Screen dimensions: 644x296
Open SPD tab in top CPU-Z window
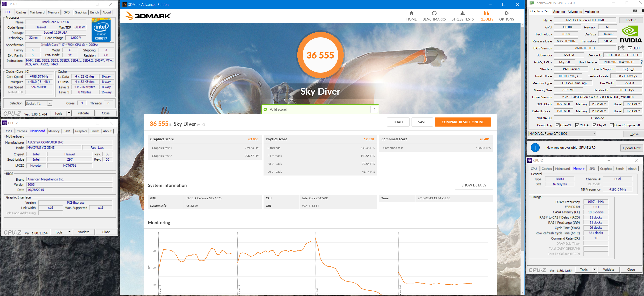[x=67, y=12]
